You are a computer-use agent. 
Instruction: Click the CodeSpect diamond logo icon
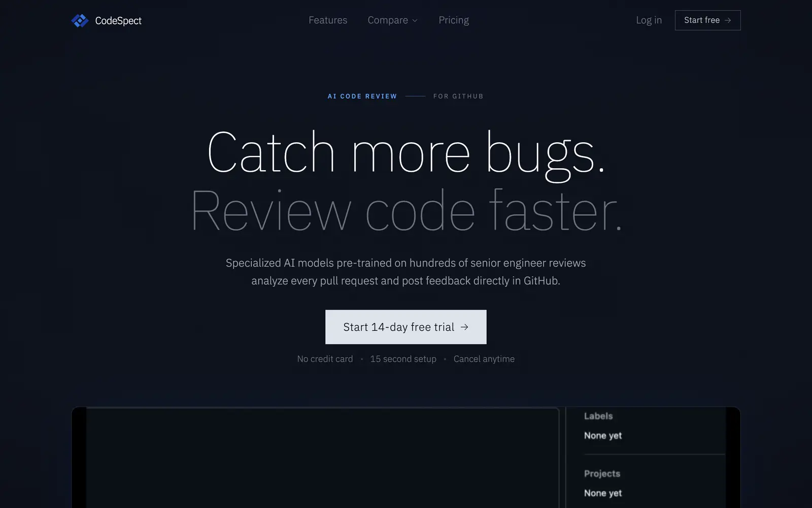click(x=80, y=20)
